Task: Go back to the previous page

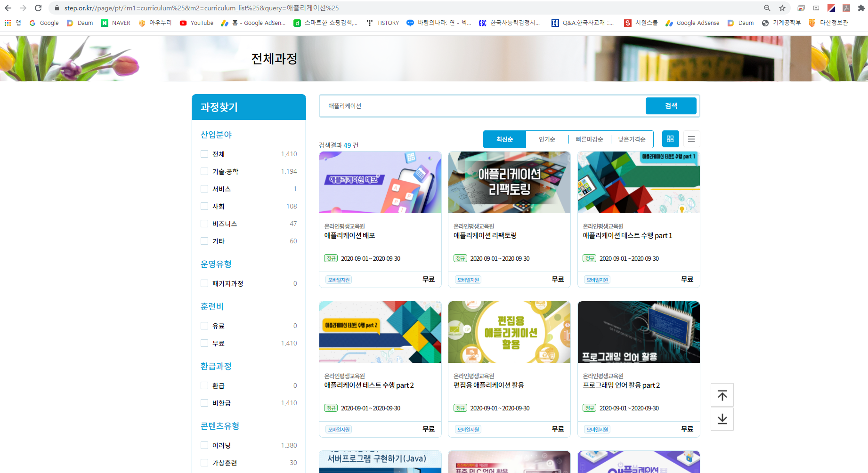Action: 8,8
